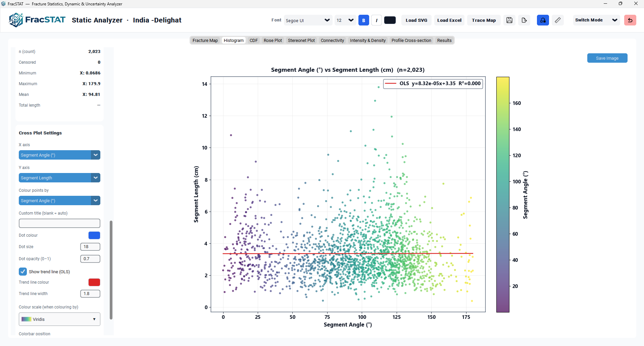This screenshot has height=346, width=644.
Task: Open the Results tab
Action: pyautogui.click(x=444, y=40)
